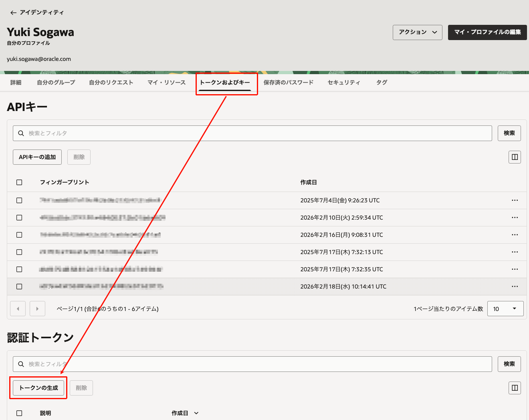Open the column settings icon in 認証トークン section
529x420 pixels.
point(515,388)
